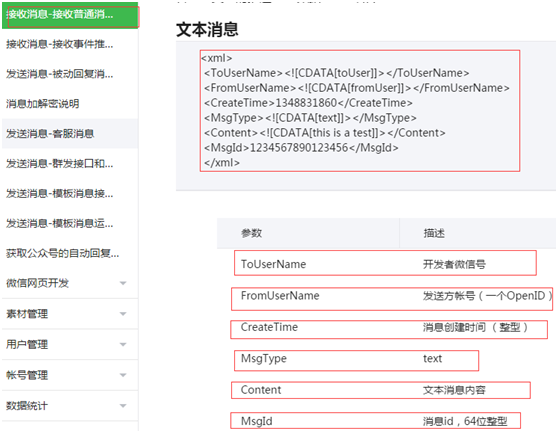The width and height of the screenshot is (558, 433).
Task: Select 素材管理 section label
Action: coord(27,314)
